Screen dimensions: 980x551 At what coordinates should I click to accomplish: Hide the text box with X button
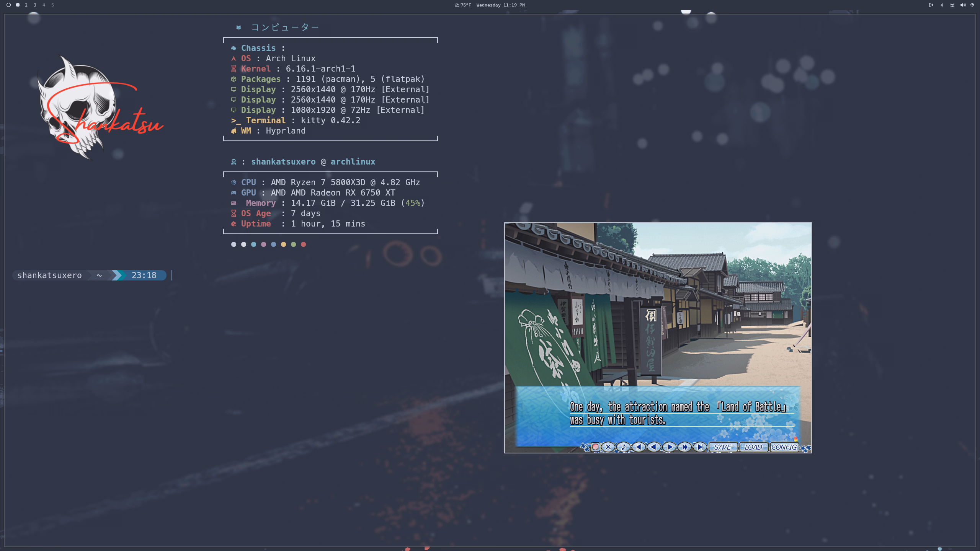(608, 447)
